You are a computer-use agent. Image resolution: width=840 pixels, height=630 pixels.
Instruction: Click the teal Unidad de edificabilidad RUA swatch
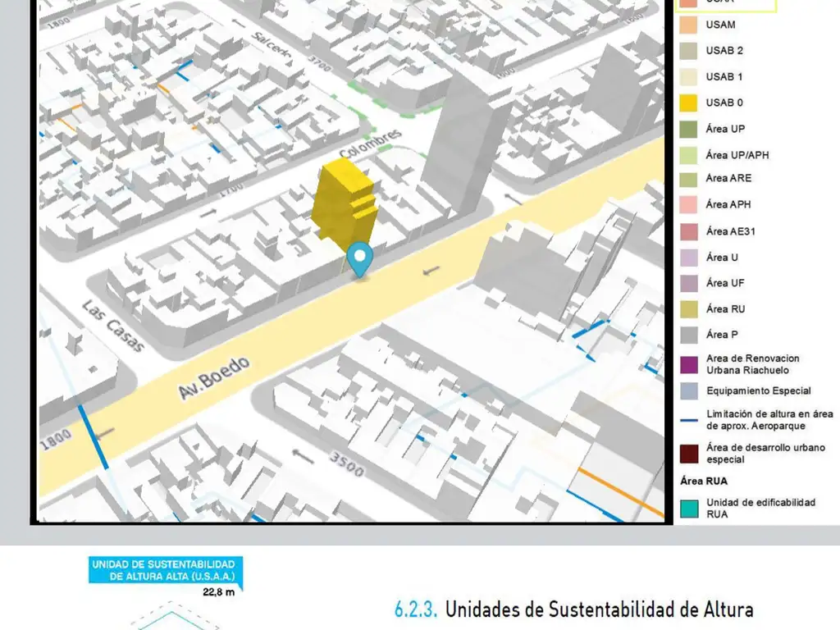pos(688,509)
